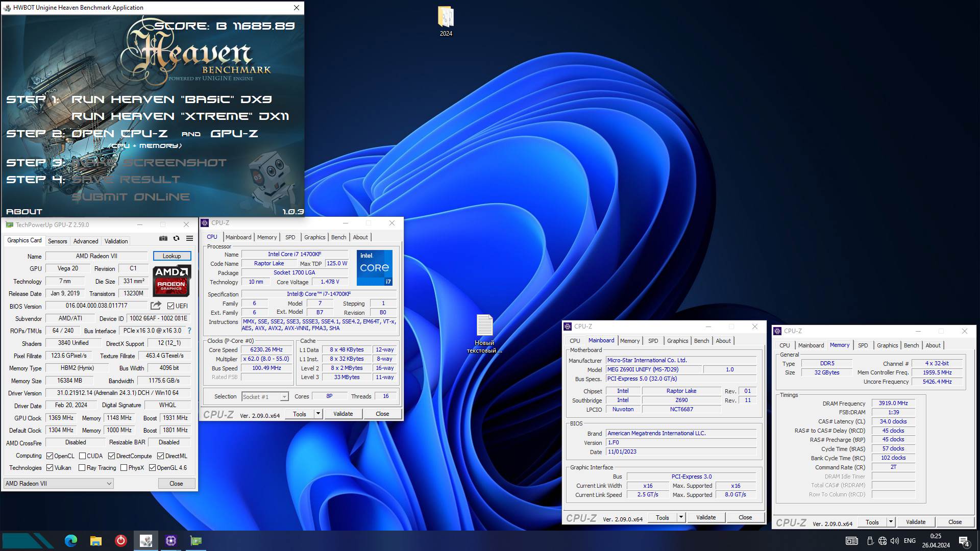Switch to Sensors tab in GPU-Z
The width and height of the screenshot is (980, 551).
pos(57,241)
